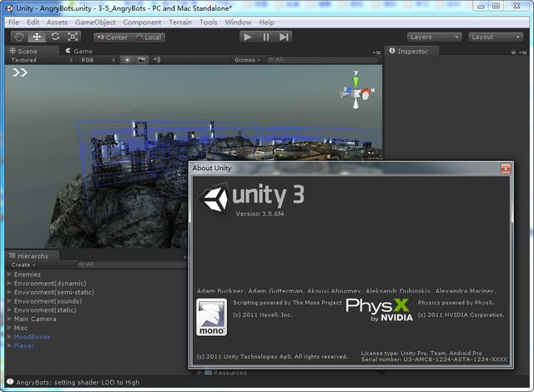Screen dimensions: 534x392
Task: Click the PhysX by NVIDIA logo
Action: (x=380, y=309)
